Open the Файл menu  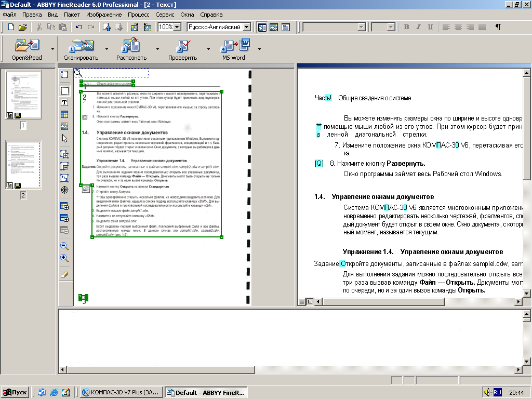(9, 15)
